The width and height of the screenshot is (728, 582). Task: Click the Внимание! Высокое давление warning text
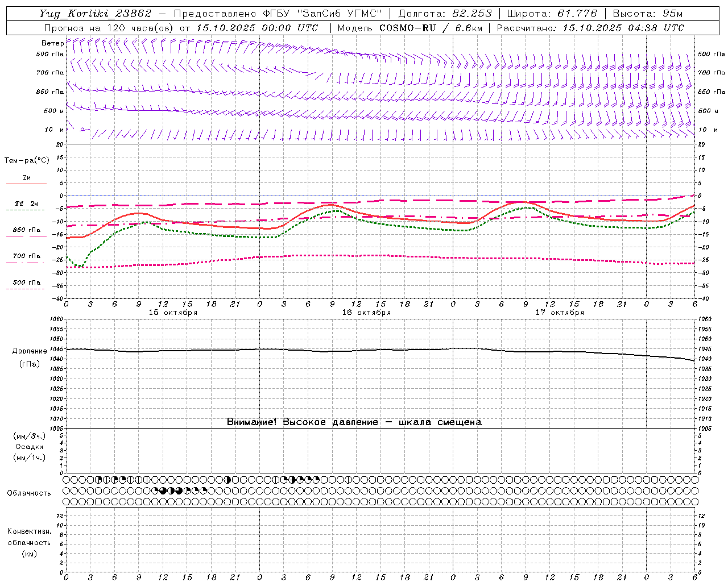354,422
